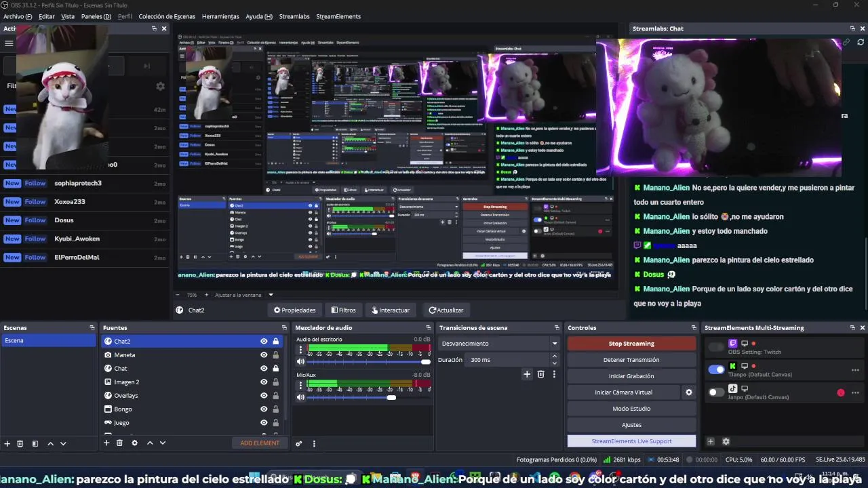The height and width of the screenshot is (488, 868).
Task: Open Filtros for Chat2 source
Action: point(343,310)
